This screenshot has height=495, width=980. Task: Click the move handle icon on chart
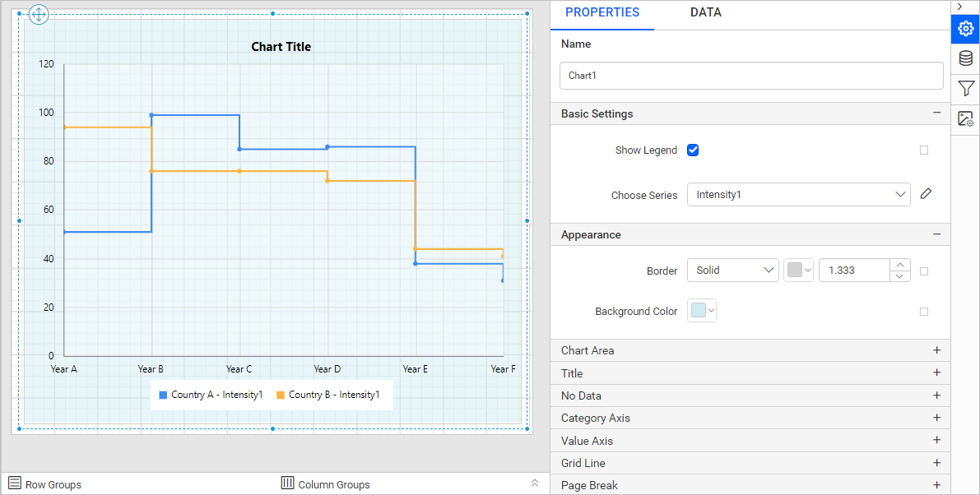(x=39, y=15)
